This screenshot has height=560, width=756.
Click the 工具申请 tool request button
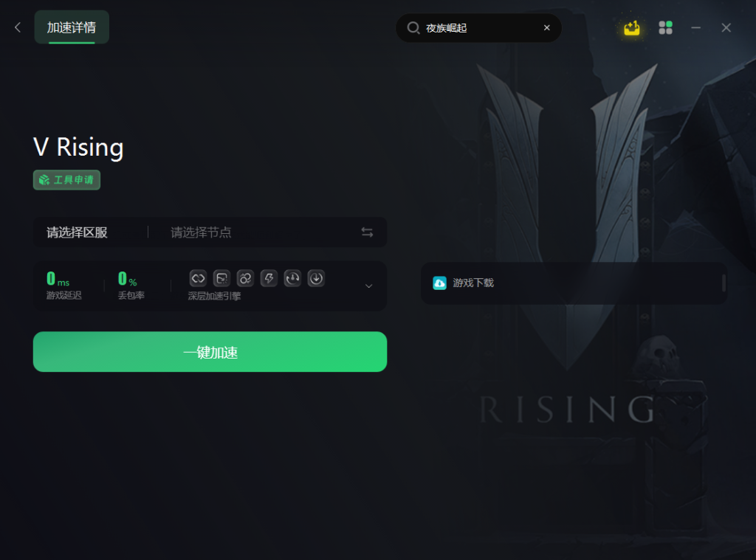pyautogui.click(x=66, y=180)
